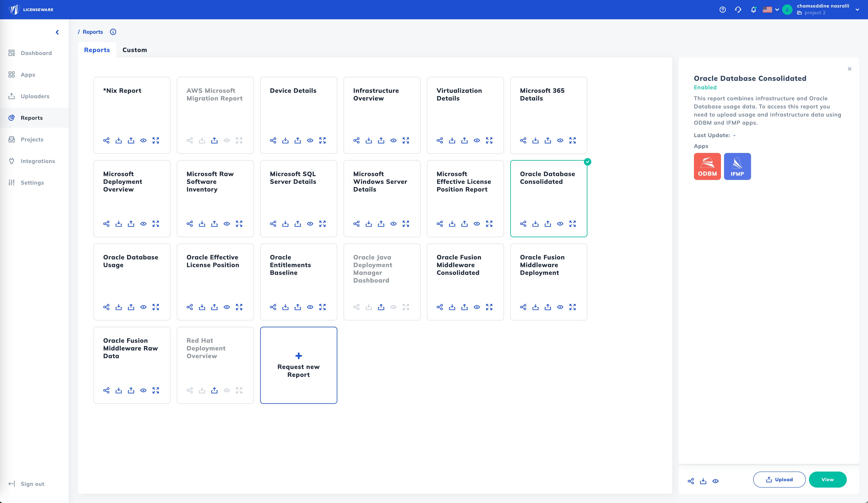
Task: Click Reports breadcrumb link
Action: 93,32
